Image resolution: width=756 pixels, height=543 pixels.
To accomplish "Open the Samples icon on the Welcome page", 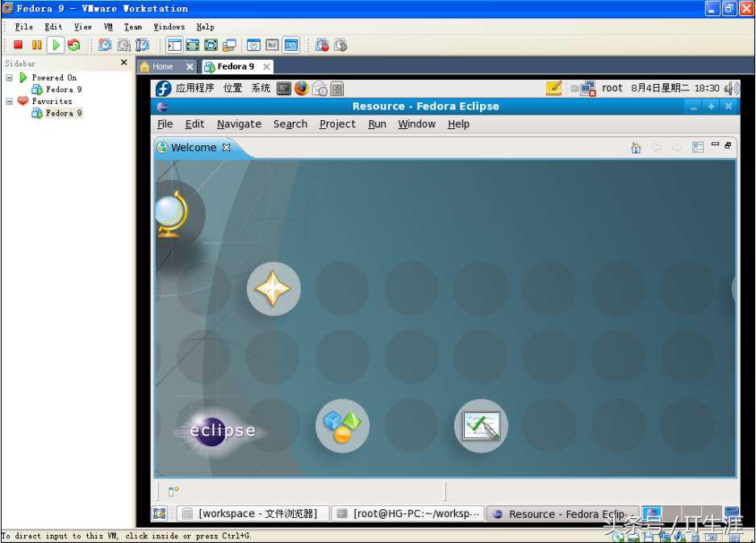I will click(x=342, y=425).
